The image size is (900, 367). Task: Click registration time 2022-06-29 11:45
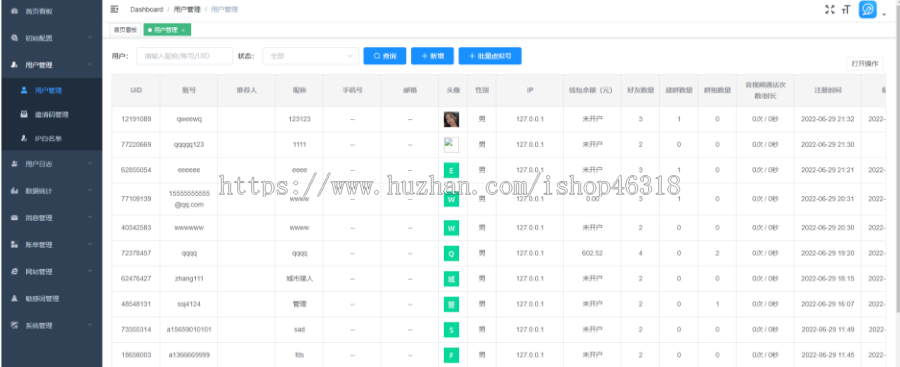828,356
